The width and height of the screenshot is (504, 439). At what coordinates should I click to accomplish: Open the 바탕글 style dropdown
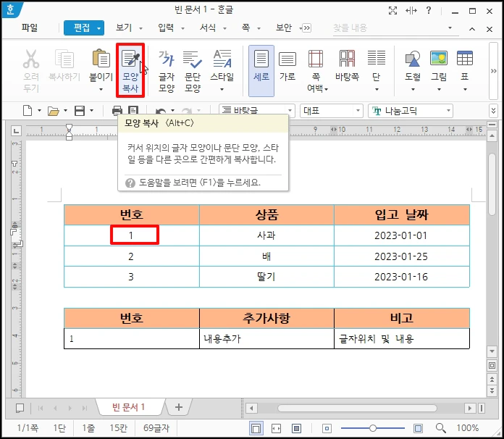coord(290,111)
